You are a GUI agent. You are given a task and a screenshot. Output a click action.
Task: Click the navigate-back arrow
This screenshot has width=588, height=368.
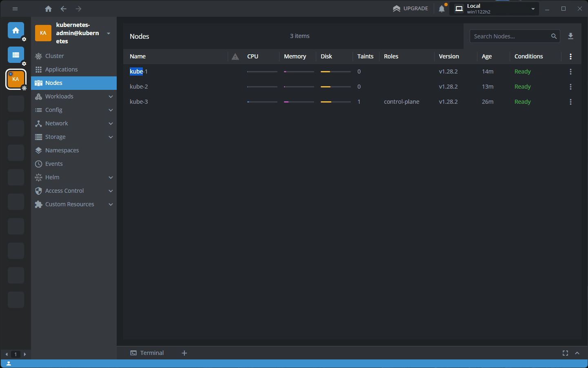point(63,8)
